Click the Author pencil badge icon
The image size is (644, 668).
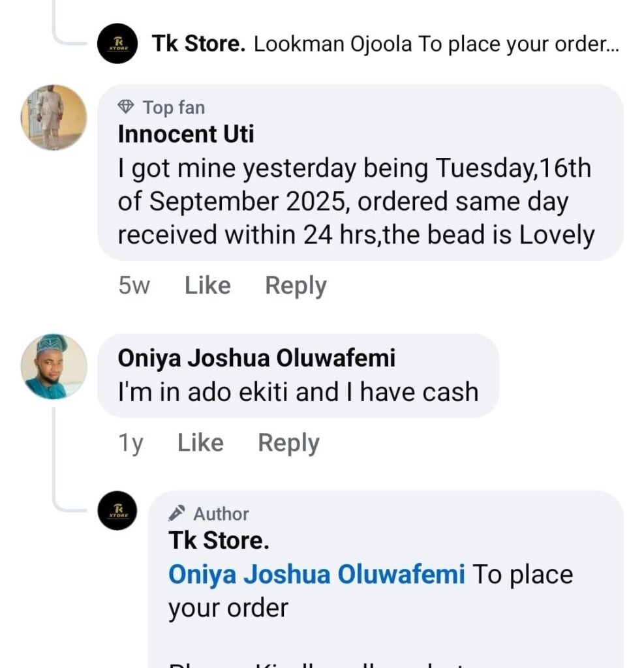(177, 513)
